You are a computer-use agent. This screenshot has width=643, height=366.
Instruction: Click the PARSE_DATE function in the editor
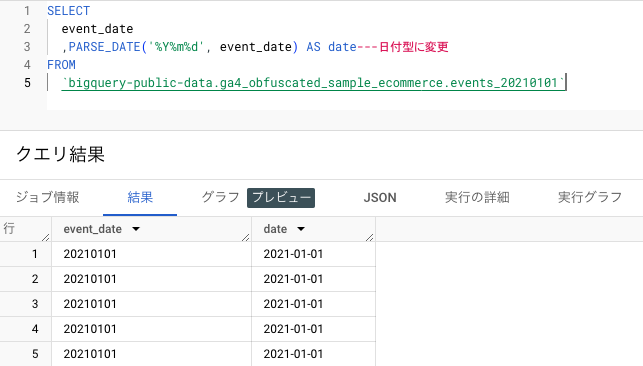(x=104, y=47)
